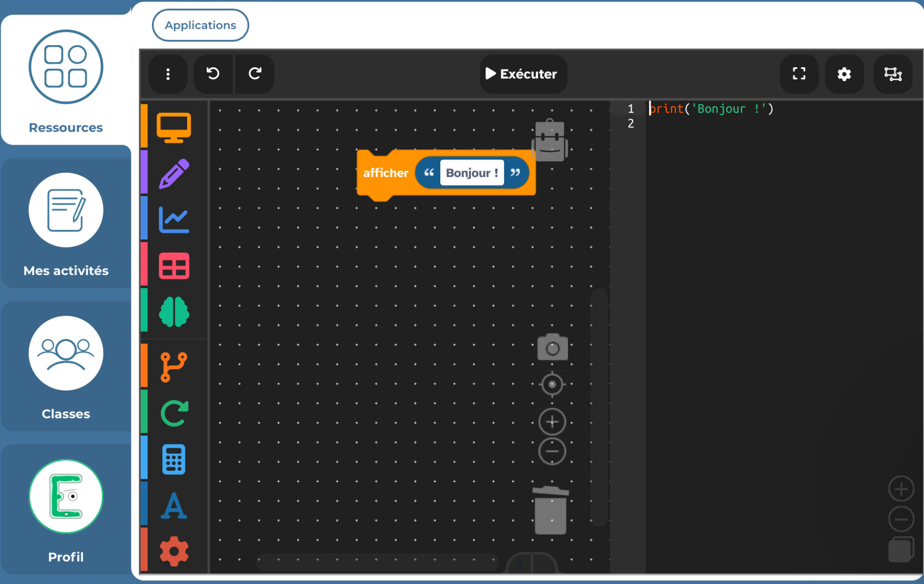Click the Exécuter run button
Image resolution: width=924 pixels, height=584 pixels.
click(522, 74)
